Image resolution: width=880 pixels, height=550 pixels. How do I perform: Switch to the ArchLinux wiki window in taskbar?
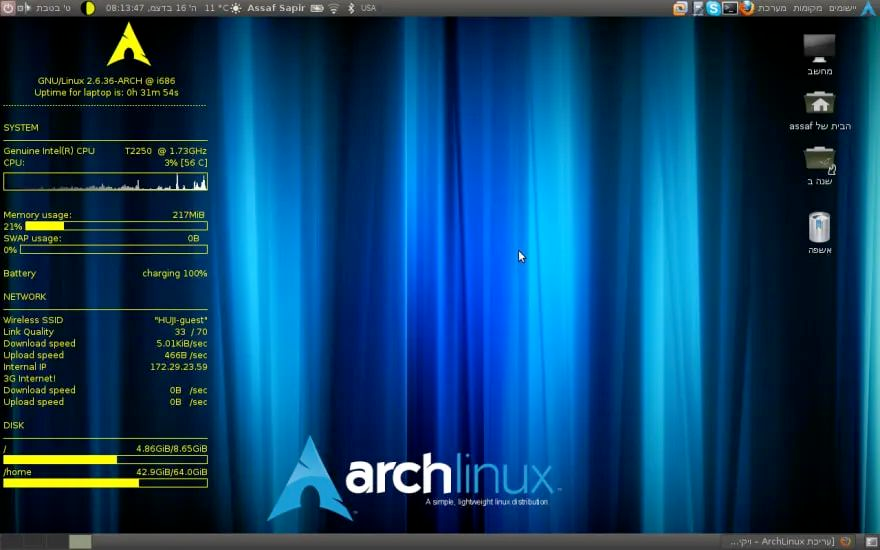point(786,542)
